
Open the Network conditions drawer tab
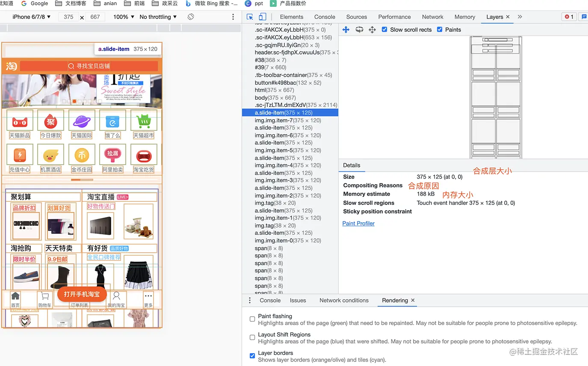pyautogui.click(x=344, y=300)
